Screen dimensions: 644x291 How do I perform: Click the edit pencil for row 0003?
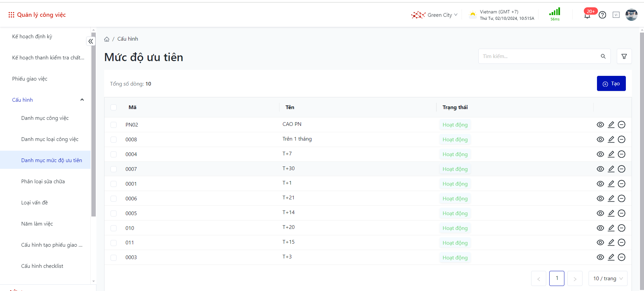(611, 257)
